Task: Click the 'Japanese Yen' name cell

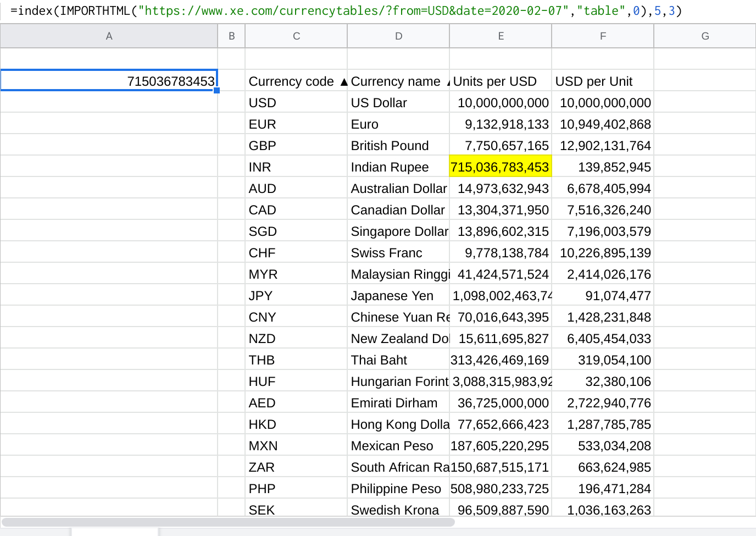Action: click(x=398, y=295)
